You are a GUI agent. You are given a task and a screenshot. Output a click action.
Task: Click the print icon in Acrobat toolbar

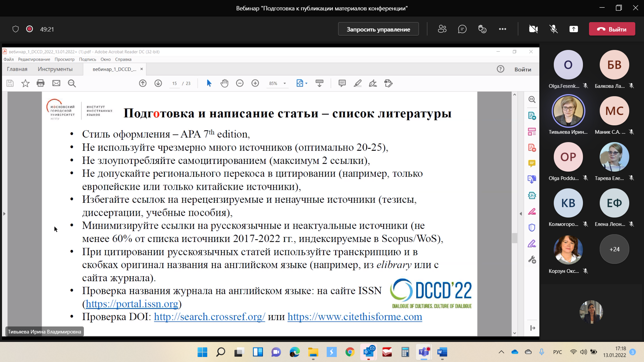pyautogui.click(x=41, y=83)
